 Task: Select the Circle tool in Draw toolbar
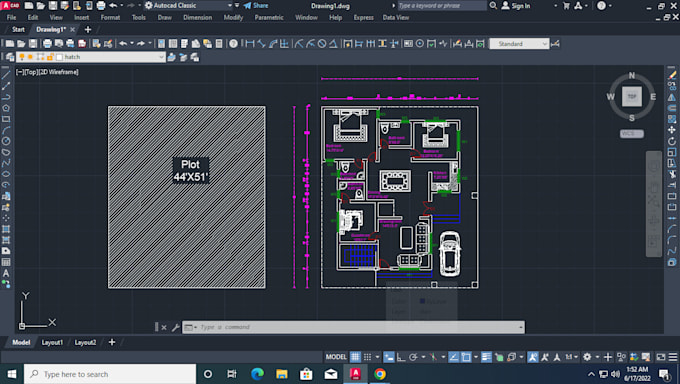[6, 141]
